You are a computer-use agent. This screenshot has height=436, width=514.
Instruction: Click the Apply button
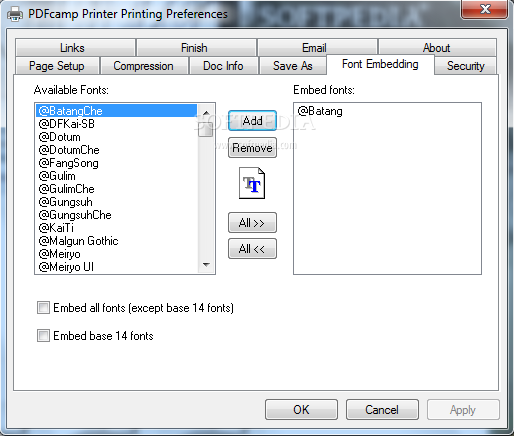click(463, 409)
